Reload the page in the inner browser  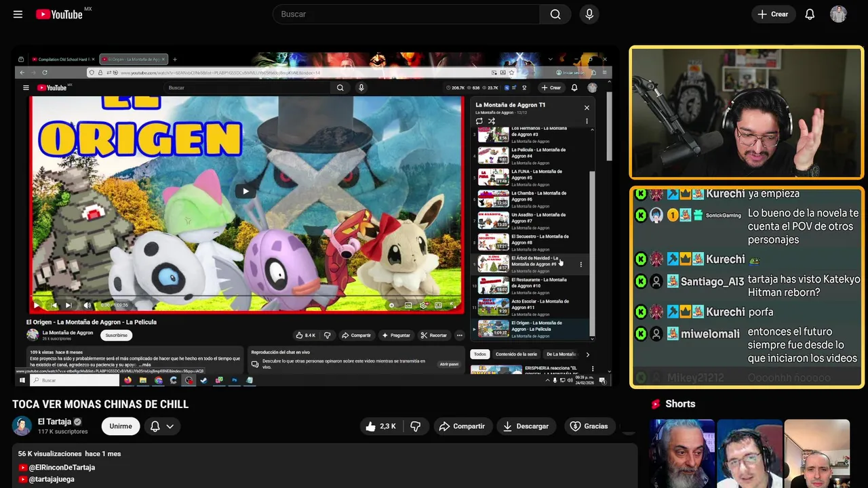tap(45, 73)
